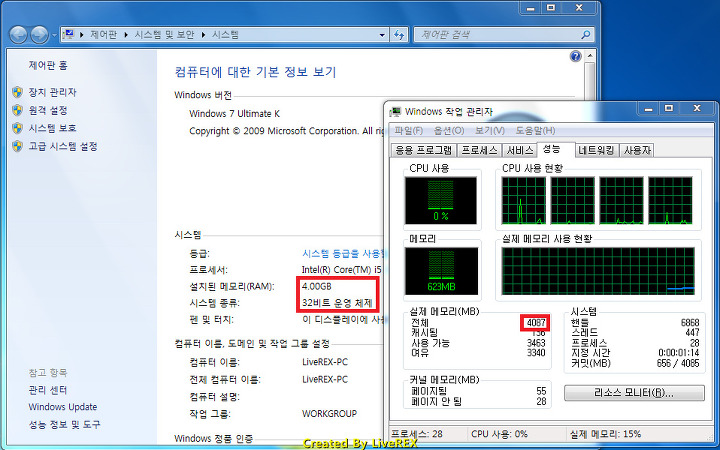Open 제어판 홈 link in sidebar
This screenshot has width=720, height=450.
(48, 65)
